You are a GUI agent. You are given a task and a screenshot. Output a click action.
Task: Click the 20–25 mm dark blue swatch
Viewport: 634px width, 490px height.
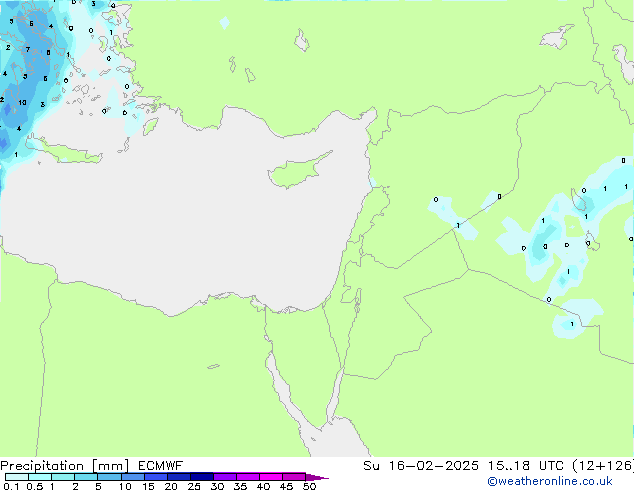point(179,477)
